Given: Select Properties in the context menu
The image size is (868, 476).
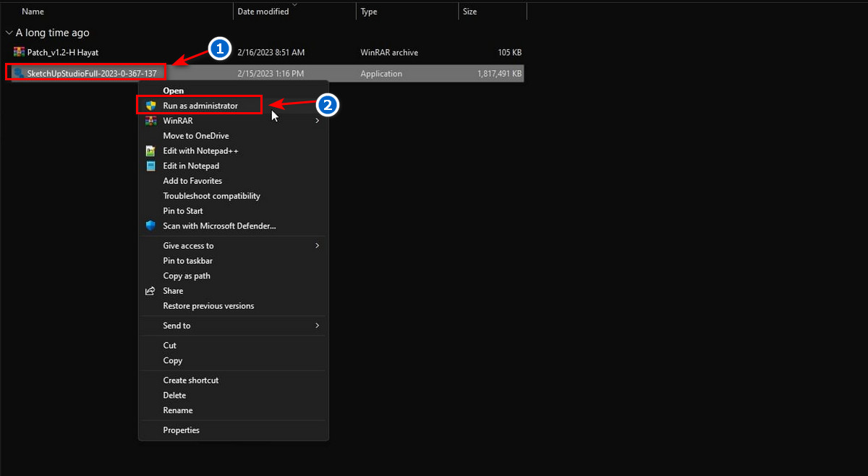Looking at the screenshot, I should pyautogui.click(x=181, y=430).
